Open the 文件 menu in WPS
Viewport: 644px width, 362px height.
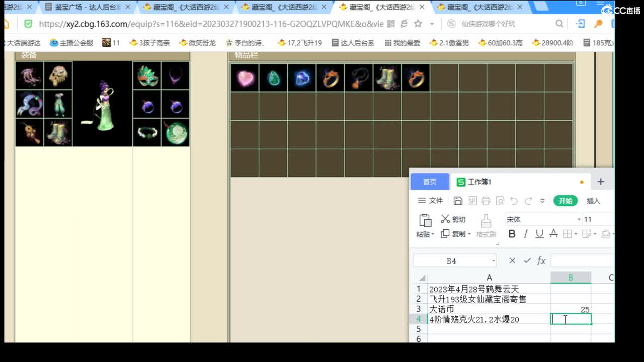(x=430, y=201)
